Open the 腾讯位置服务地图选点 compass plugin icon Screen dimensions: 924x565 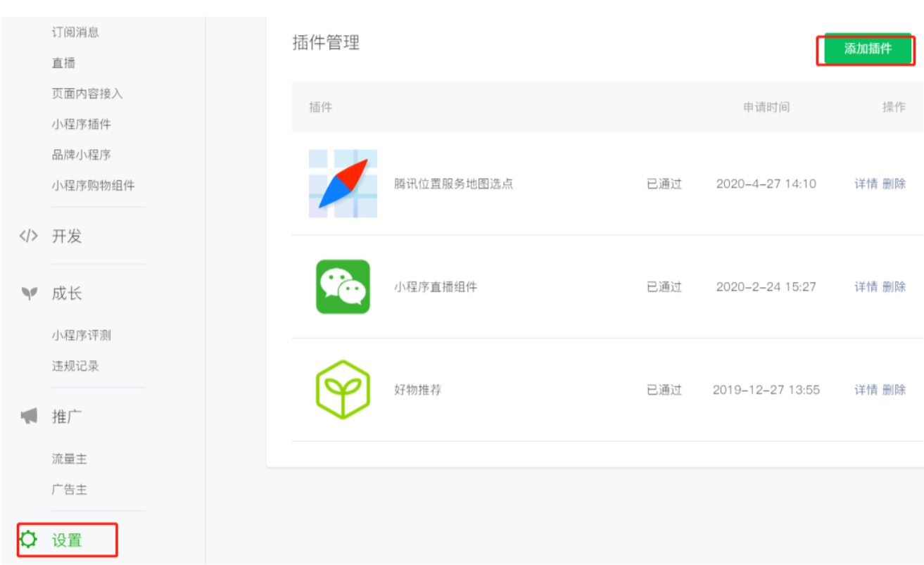pos(343,184)
